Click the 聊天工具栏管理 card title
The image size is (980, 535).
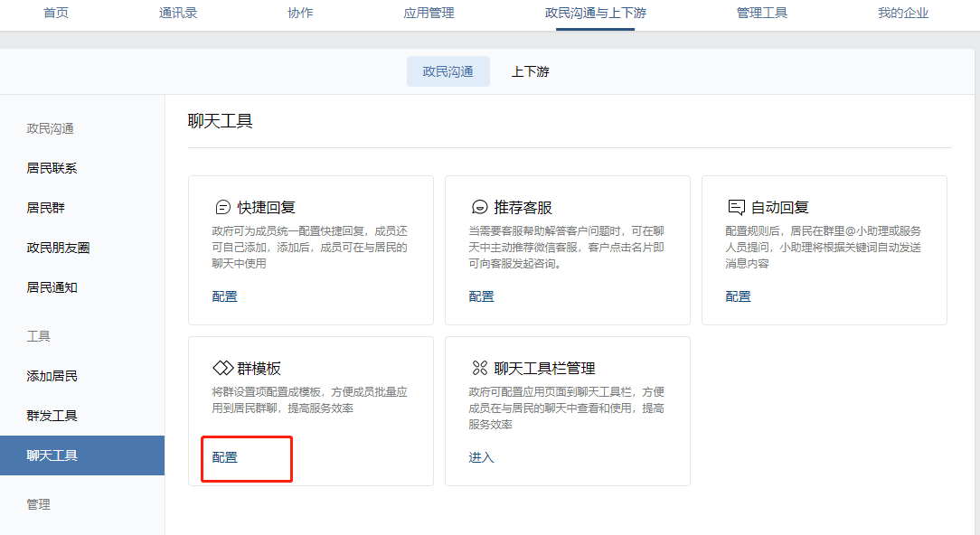pyautogui.click(x=544, y=369)
